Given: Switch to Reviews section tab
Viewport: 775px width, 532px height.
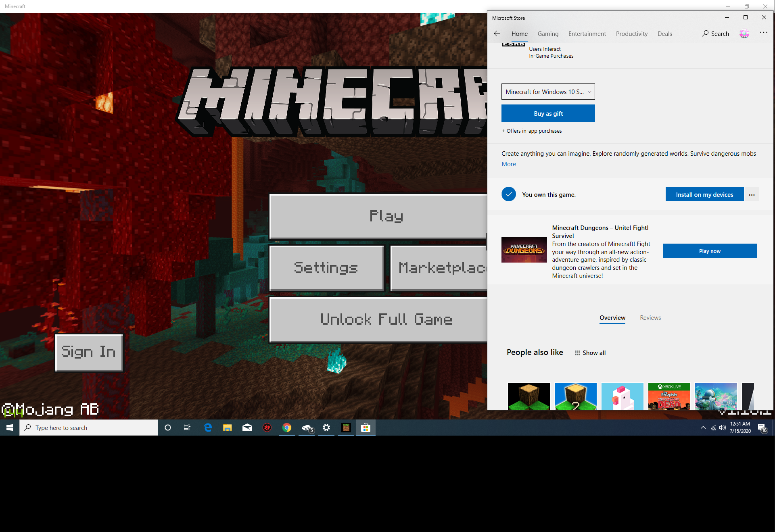Looking at the screenshot, I should point(650,318).
